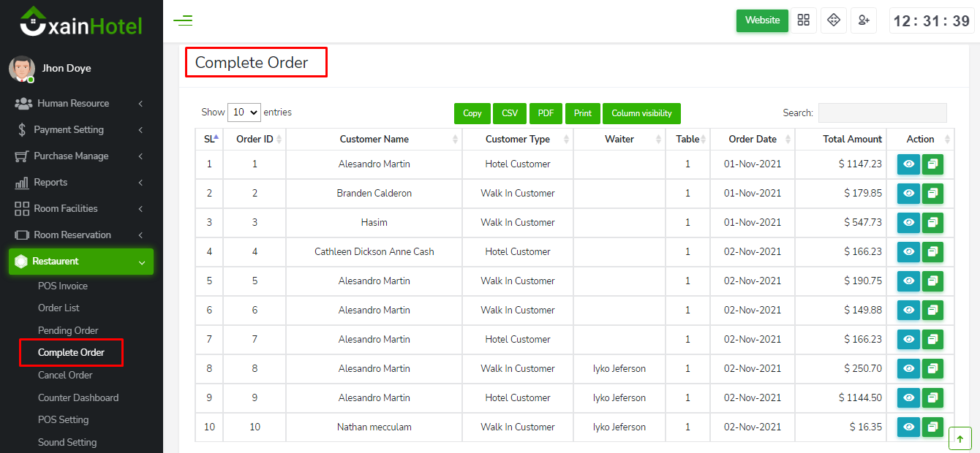Expand the Room Reservation menu

point(72,235)
